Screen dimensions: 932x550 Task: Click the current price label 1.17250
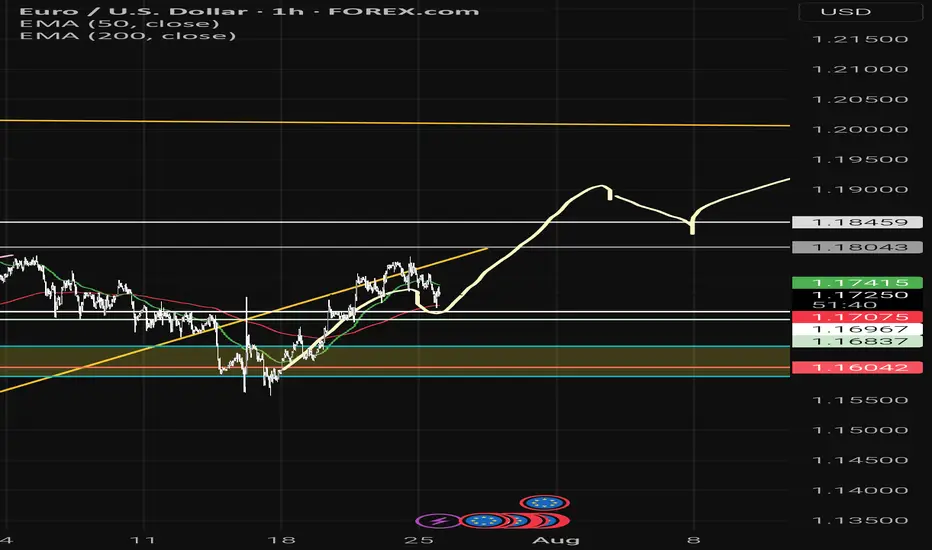coord(860,295)
